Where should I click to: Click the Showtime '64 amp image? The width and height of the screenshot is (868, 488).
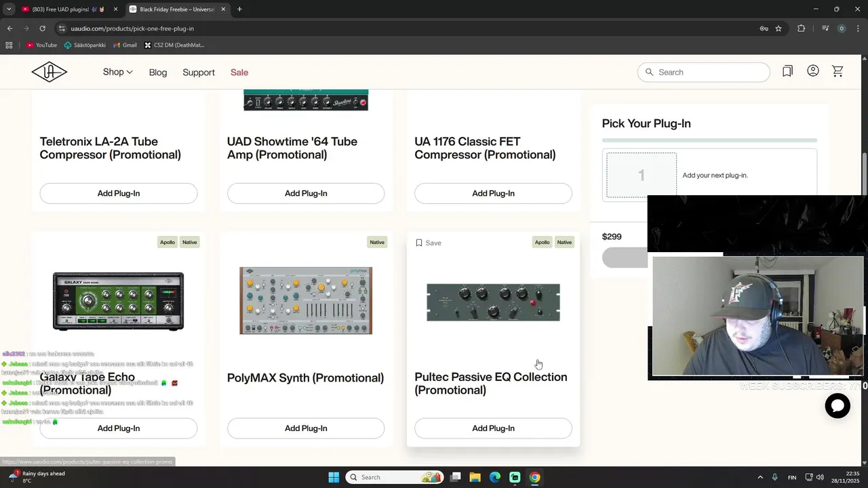point(306,100)
